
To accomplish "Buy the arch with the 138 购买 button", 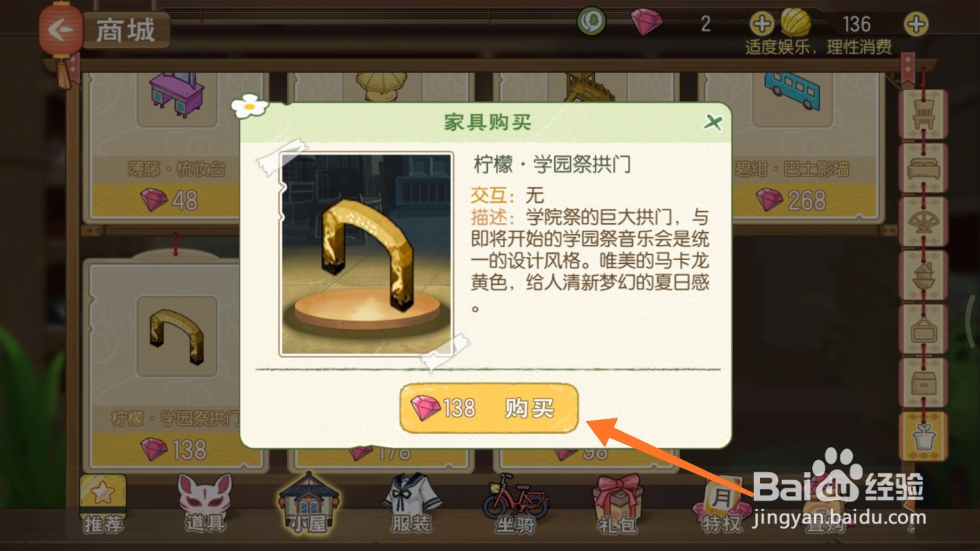I will tap(489, 408).
